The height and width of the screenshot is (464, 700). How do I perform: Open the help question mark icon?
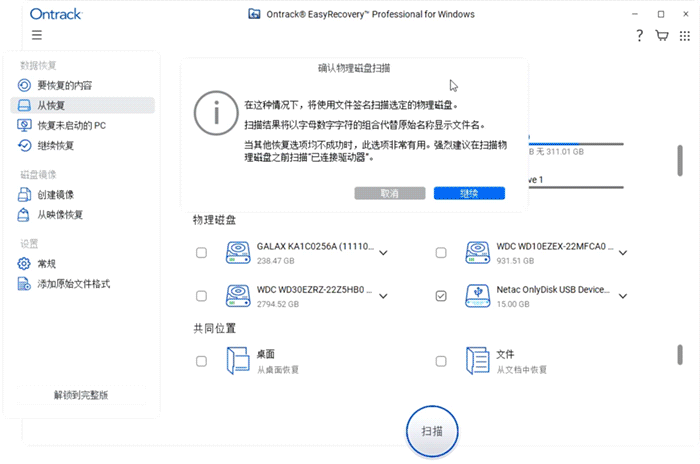tap(639, 35)
